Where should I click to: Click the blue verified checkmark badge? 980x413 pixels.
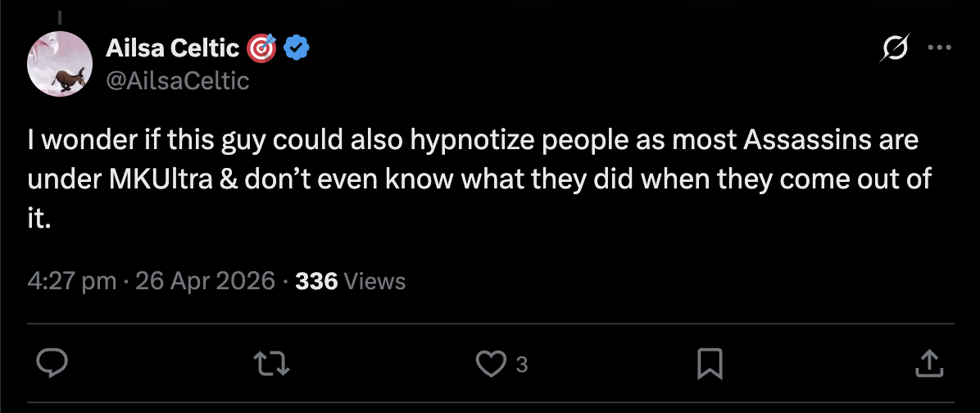296,49
